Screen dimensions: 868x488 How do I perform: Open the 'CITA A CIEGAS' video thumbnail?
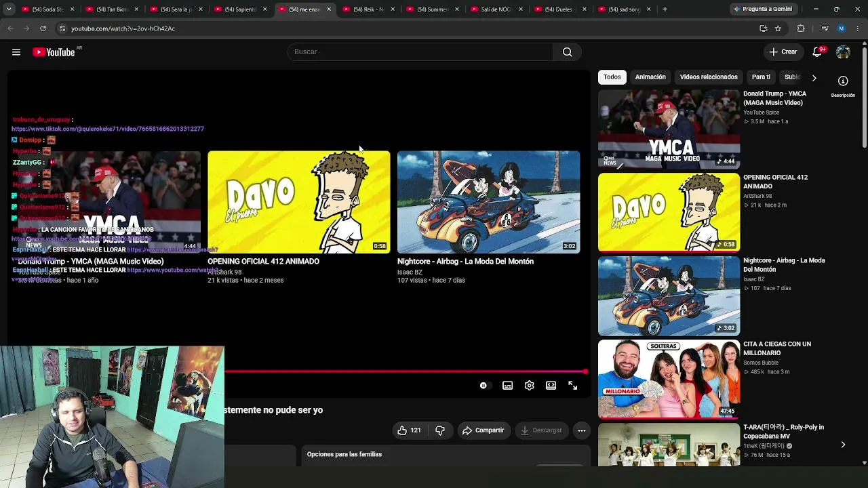click(x=669, y=380)
